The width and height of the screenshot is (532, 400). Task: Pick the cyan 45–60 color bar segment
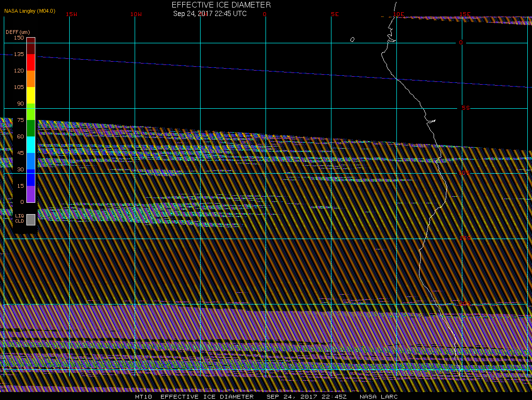pyautogui.click(x=31, y=145)
